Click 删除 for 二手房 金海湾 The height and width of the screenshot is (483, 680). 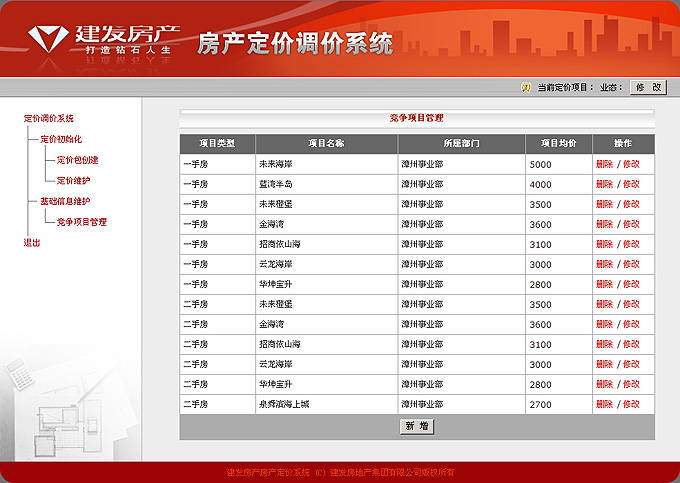coord(604,324)
